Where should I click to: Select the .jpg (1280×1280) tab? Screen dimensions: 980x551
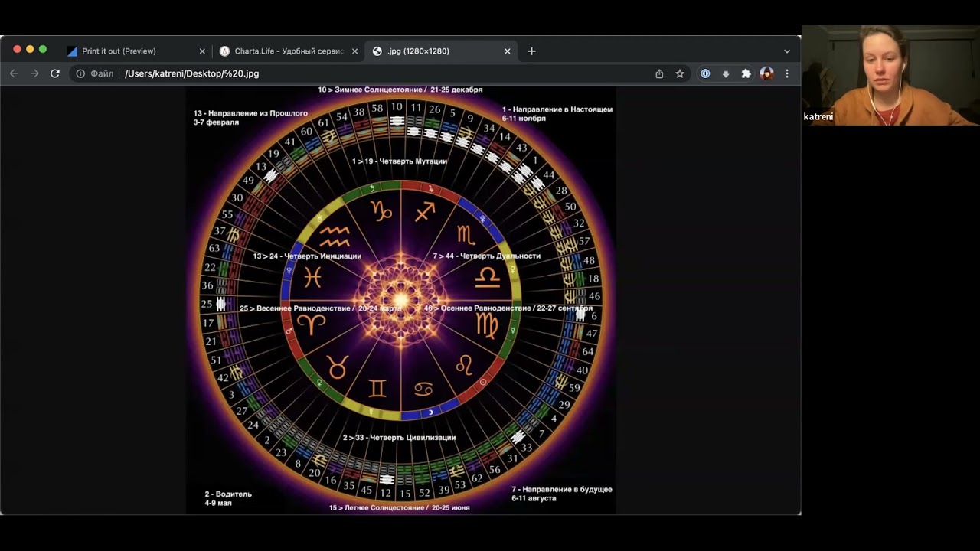[440, 51]
